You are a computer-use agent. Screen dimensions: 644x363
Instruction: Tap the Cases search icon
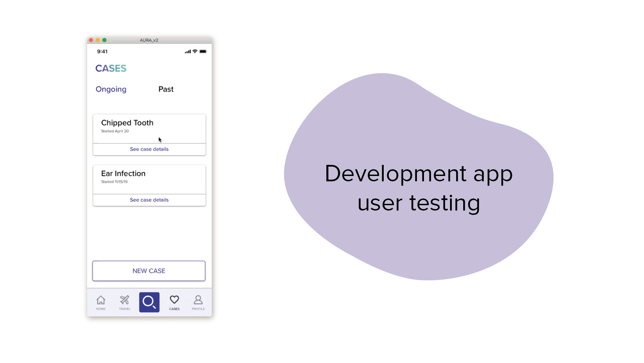pyautogui.click(x=149, y=302)
